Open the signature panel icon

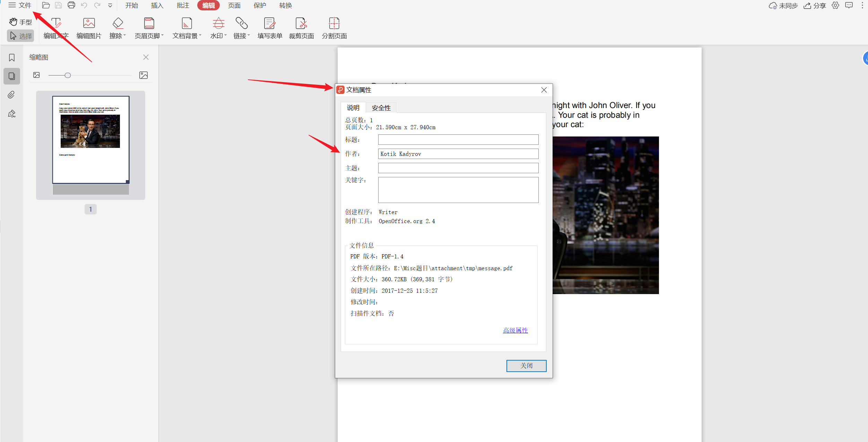tap(12, 114)
